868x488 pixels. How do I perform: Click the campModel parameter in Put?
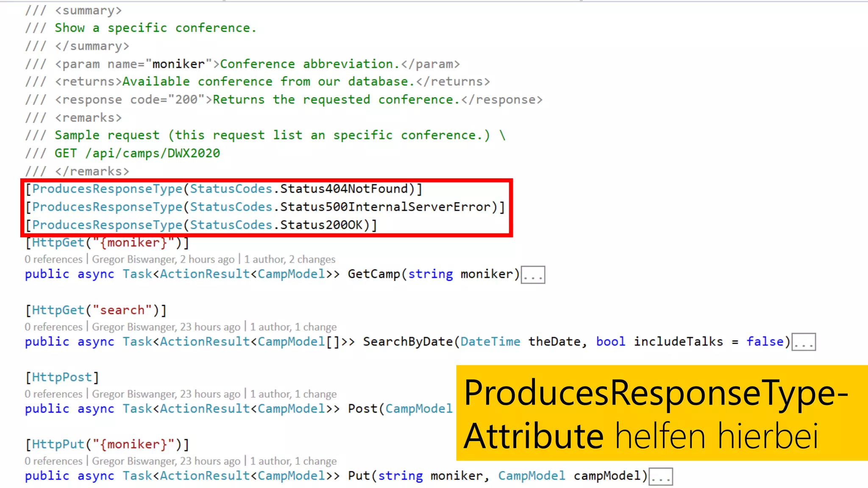pyautogui.click(x=607, y=476)
